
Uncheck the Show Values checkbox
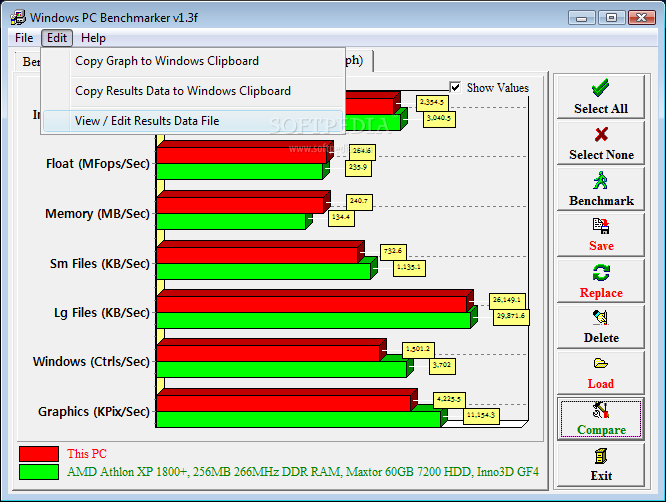pyautogui.click(x=455, y=87)
